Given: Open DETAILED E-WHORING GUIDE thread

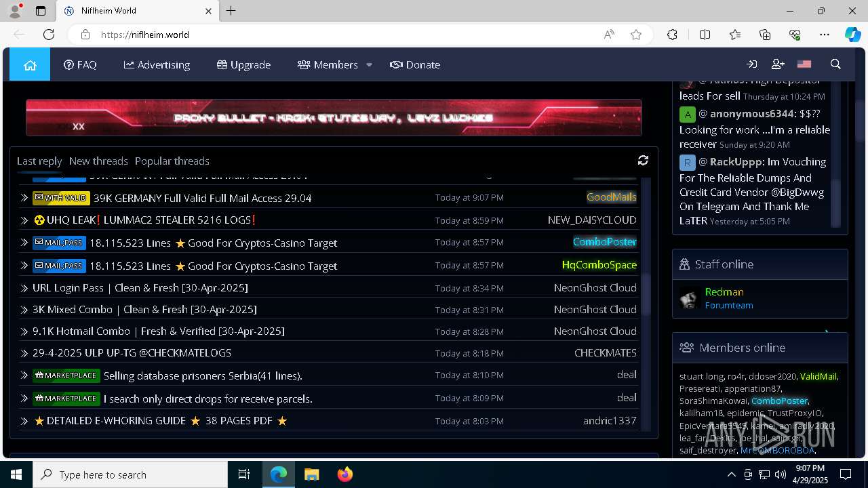Looking at the screenshot, I should pos(160,420).
